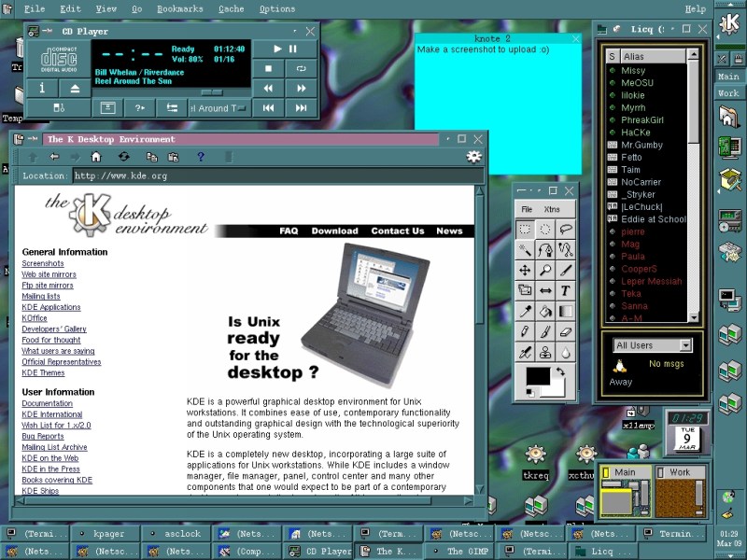
Task: Toggle play/pause in CD Player
Action: 285,49
